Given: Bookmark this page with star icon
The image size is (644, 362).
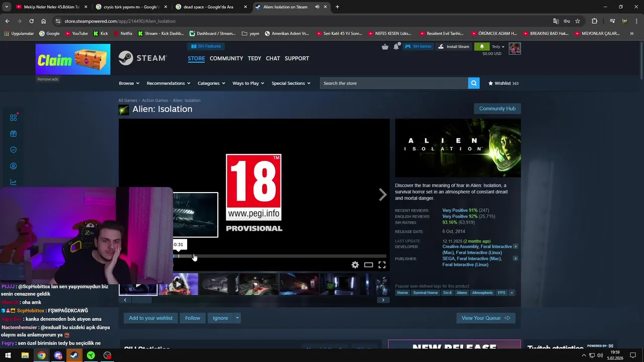Looking at the screenshot, I should coord(578,21).
